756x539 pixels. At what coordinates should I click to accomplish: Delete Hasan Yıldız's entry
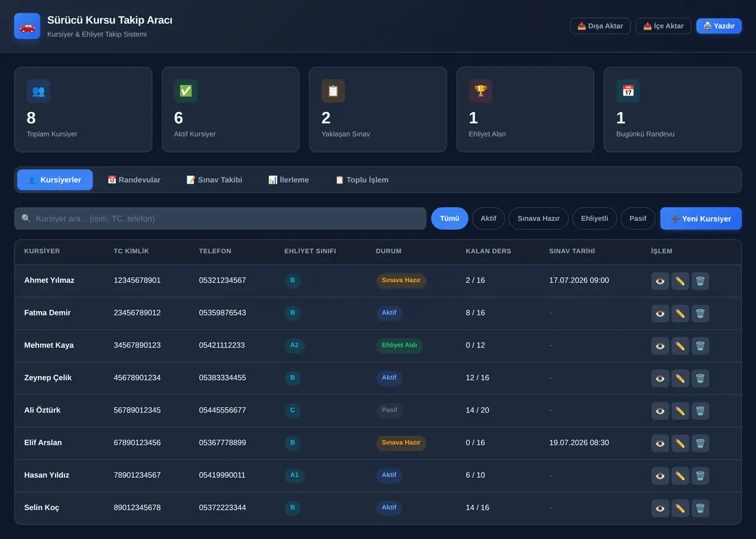pyautogui.click(x=700, y=475)
